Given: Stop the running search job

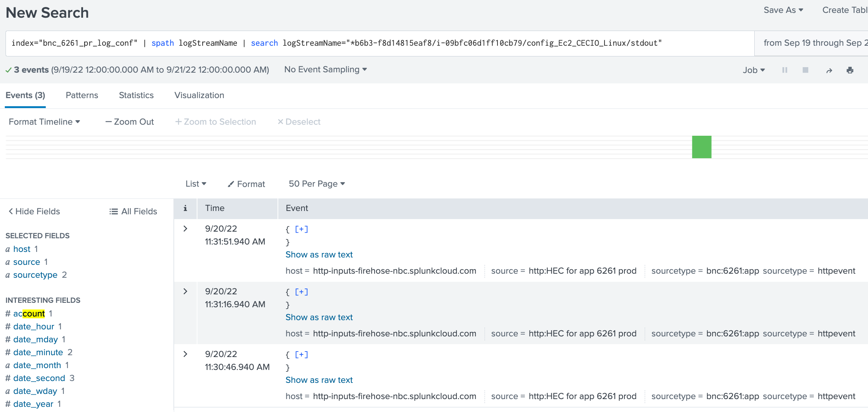Looking at the screenshot, I should 805,70.
